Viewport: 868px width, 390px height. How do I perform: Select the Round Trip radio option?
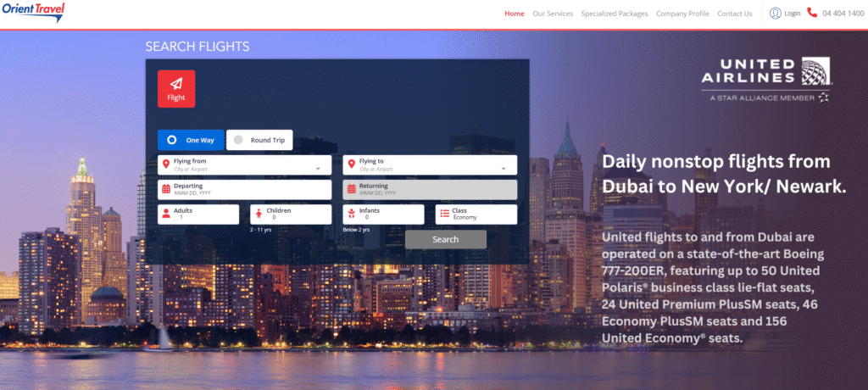(259, 140)
